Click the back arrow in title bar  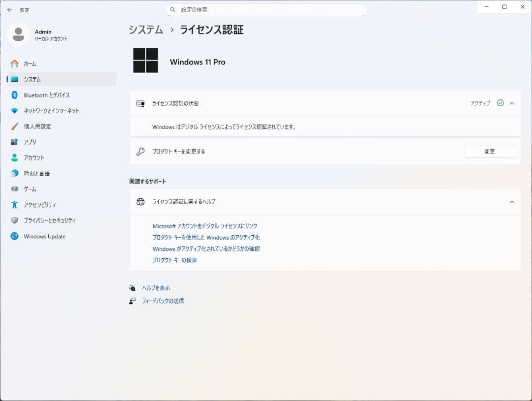[9, 10]
